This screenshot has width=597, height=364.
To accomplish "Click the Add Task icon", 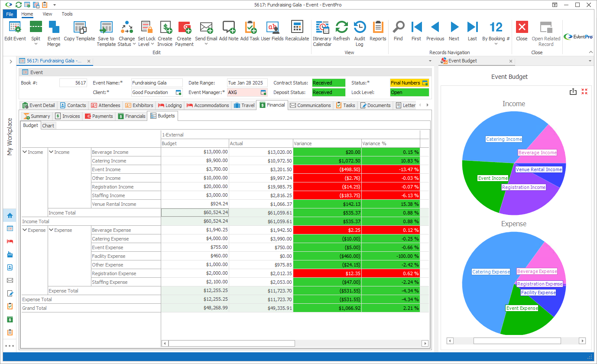I will click(x=250, y=27).
